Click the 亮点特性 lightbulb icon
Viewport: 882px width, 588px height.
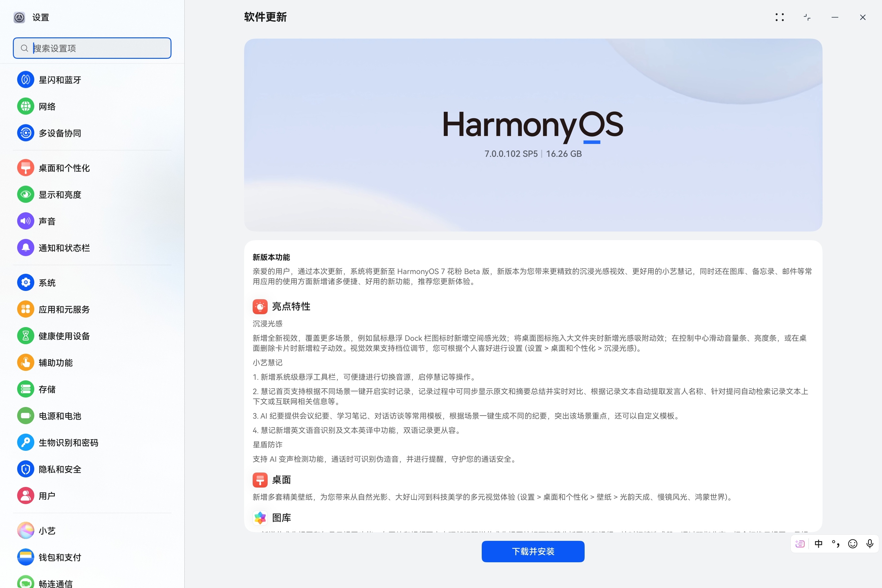click(260, 307)
